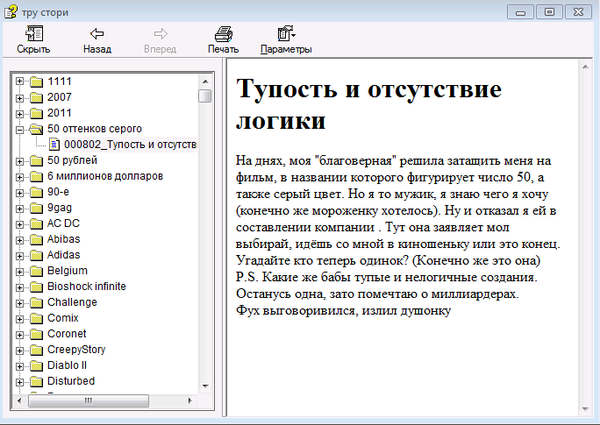Click the page icon of 000802_Тупость topic
The image size is (600, 425).
coord(54,144)
